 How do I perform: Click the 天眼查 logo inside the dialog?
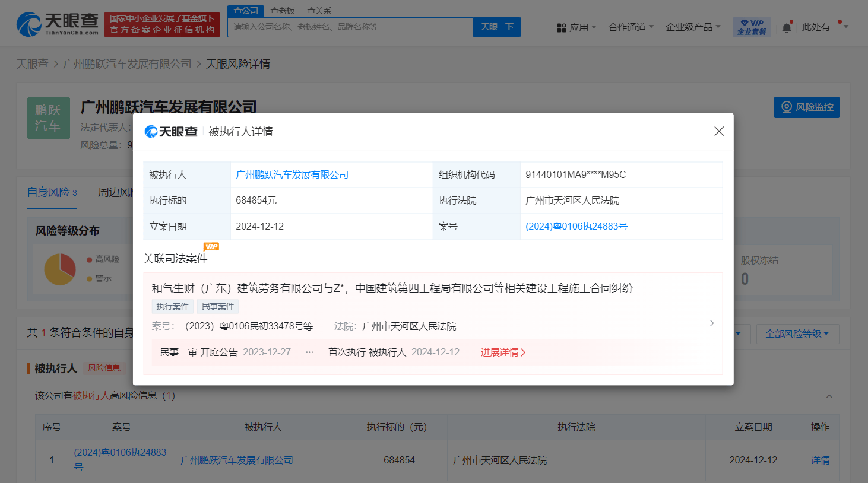coord(171,132)
